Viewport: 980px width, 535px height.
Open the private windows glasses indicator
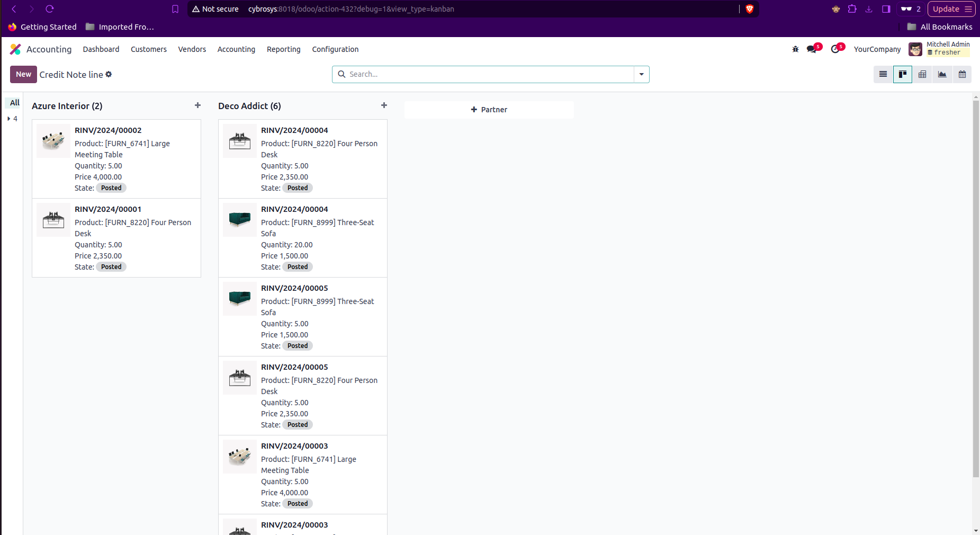pos(911,9)
